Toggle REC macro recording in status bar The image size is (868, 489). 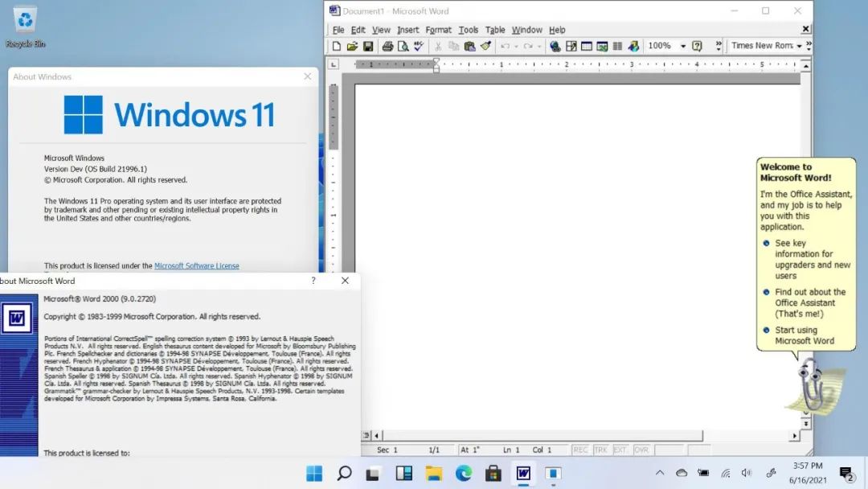(x=580, y=450)
